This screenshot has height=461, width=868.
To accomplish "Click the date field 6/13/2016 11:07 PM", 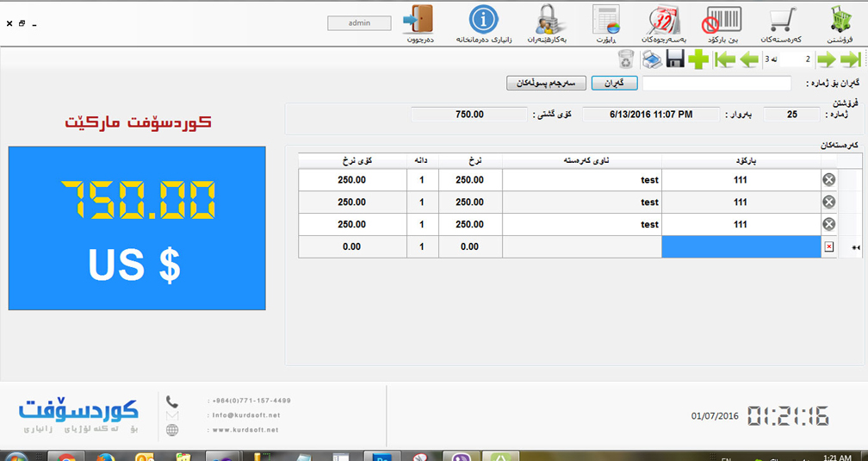I will (x=651, y=114).
